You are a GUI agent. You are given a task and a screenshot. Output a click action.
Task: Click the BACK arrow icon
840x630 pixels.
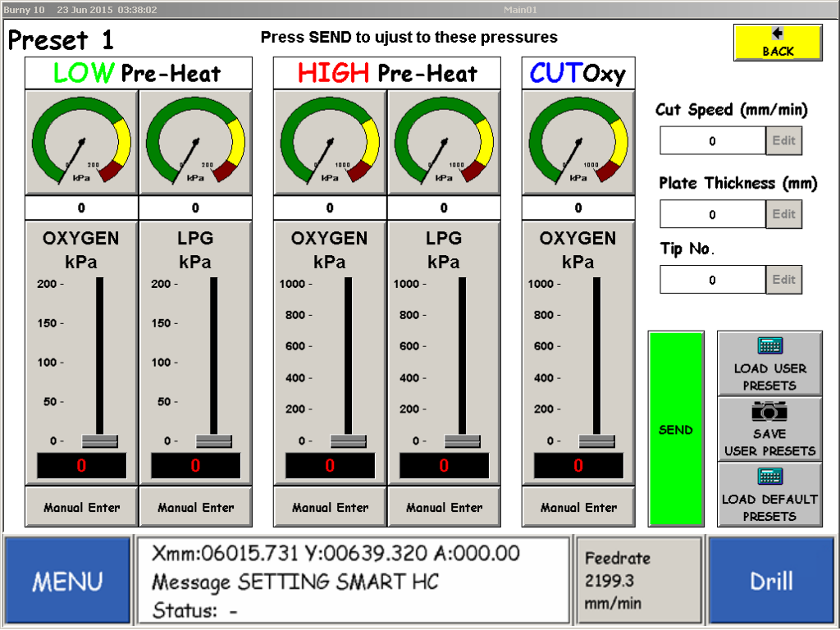point(778,34)
